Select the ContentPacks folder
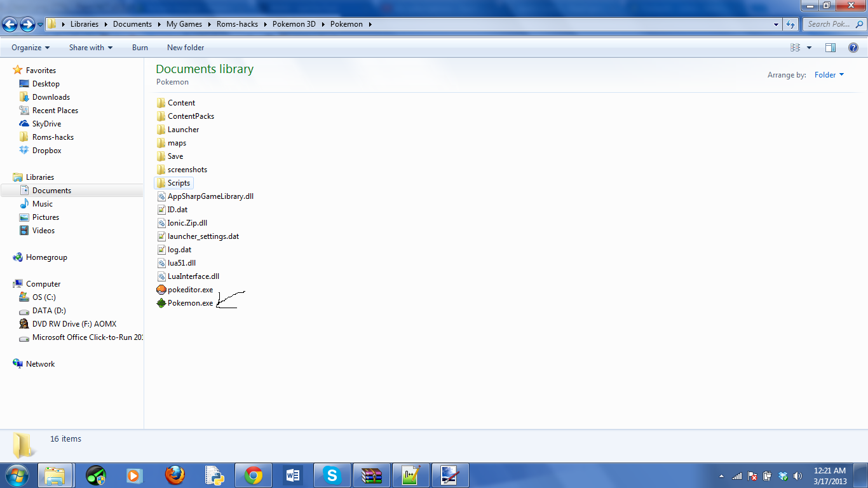Screen dimensions: 868x488 (x=186, y=116)
